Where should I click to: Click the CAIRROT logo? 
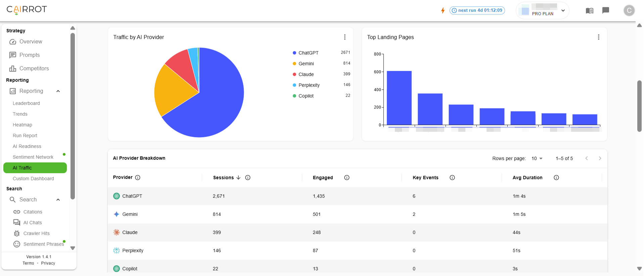click(x=27, y=10)
